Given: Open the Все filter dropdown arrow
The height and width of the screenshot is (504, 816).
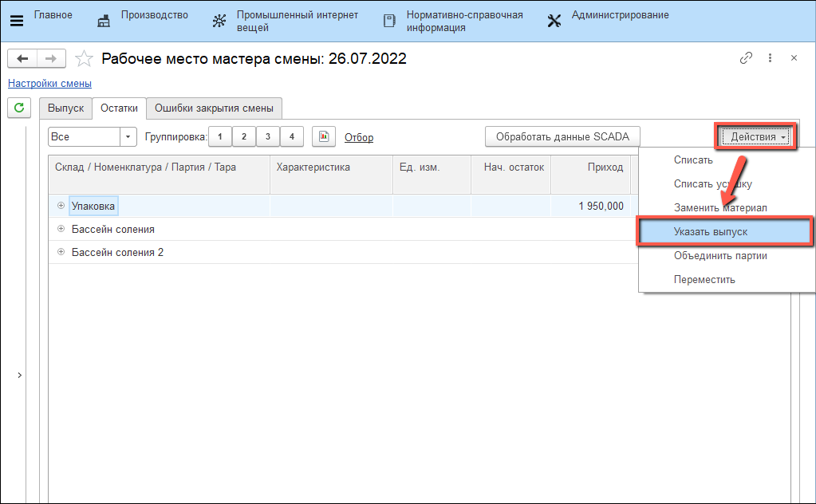Looking at the screenshot, I should click(x=128, y=137).
